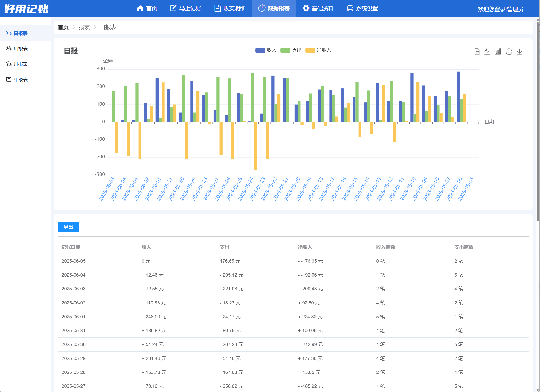540x392 pixels.
Task: Click the yellow 净收入 legend swatch
Action: (310, 50)
